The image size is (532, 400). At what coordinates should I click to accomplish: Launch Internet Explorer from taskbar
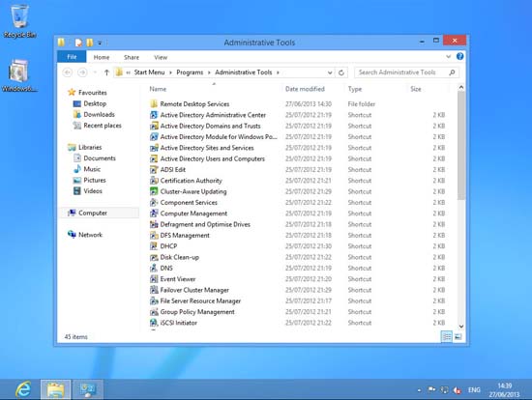23,389
